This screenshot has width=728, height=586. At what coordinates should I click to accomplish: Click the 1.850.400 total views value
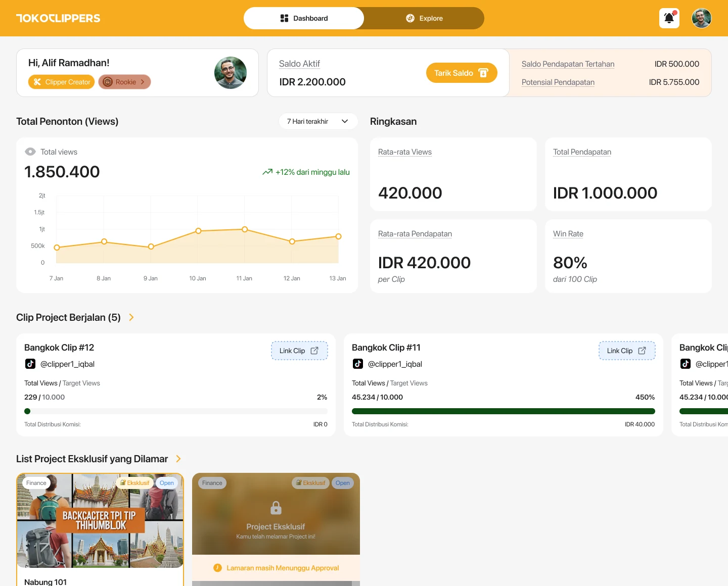62,172
